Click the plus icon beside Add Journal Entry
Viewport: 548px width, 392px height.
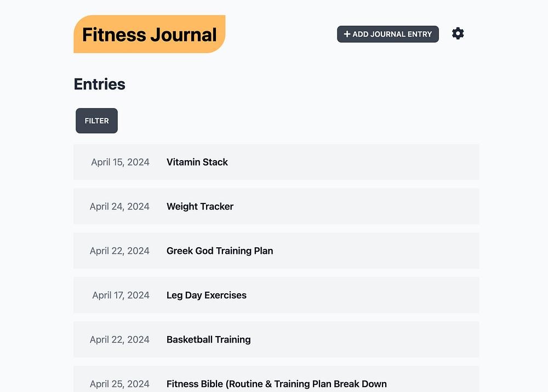click(347, 34)
